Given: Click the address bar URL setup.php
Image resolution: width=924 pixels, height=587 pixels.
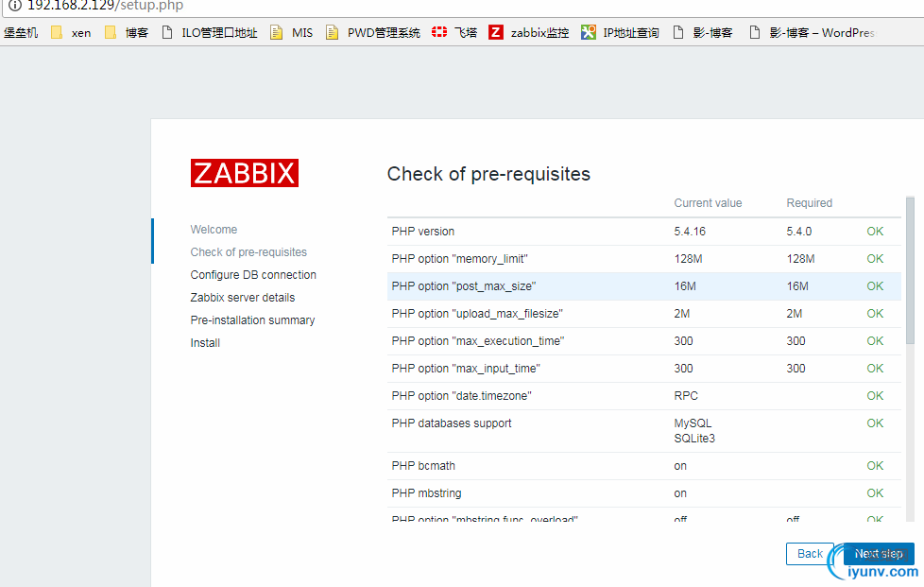Looking at the screenshot, I should (106, 6).
